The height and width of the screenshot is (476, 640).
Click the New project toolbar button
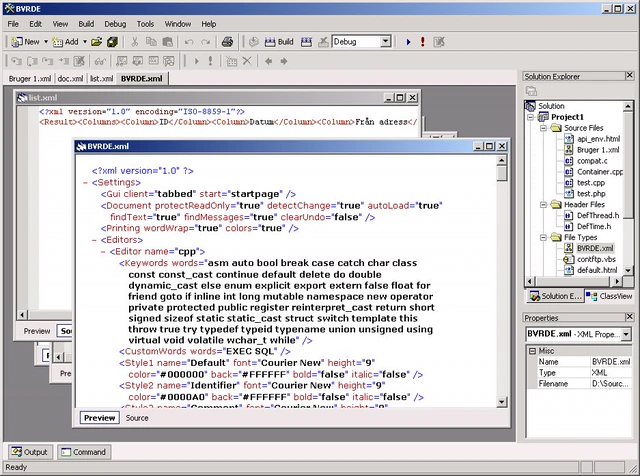[25, 42]
